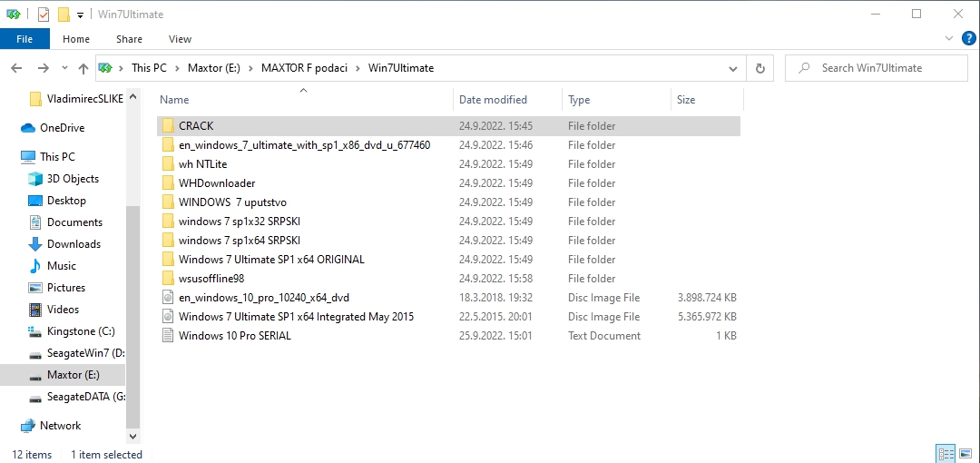The image size is (980, 463).
Task: Select the wsusoffline98 folder icon
Action: pos(167,279)
